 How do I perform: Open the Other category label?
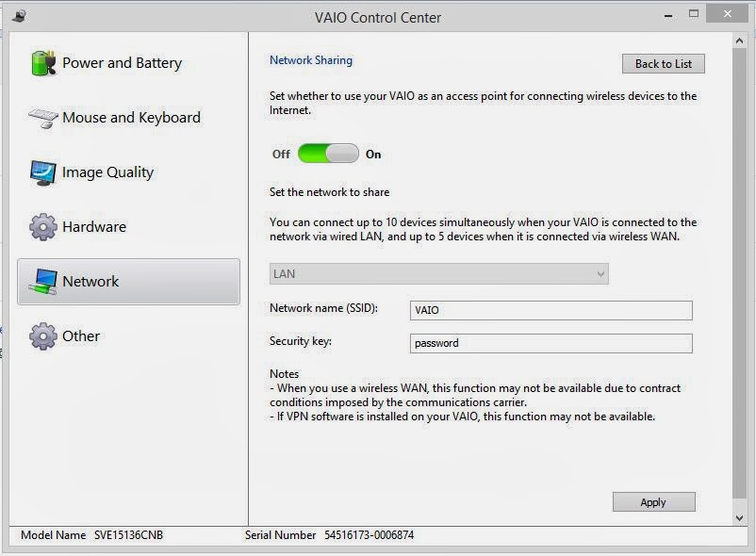[x=81, y=335]
